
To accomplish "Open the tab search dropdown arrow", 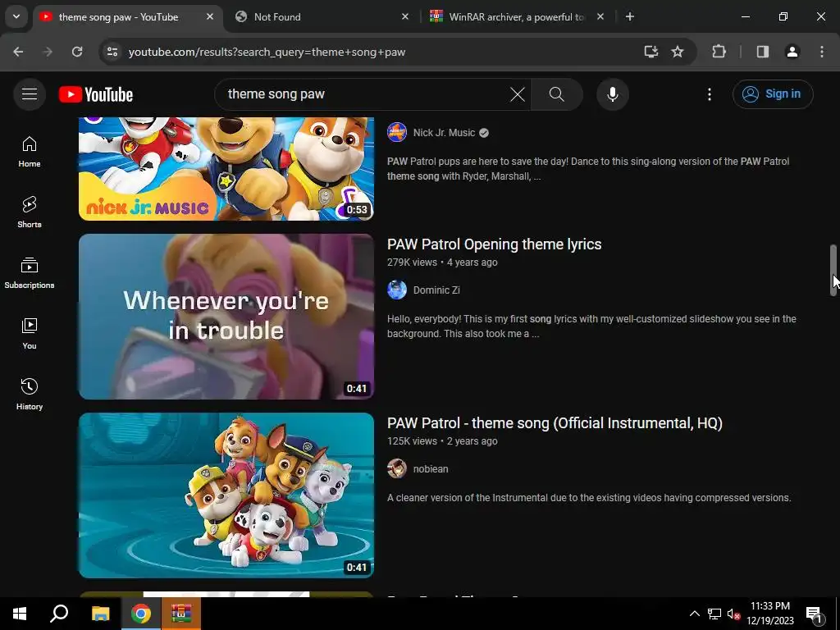I will pos(16,16).
